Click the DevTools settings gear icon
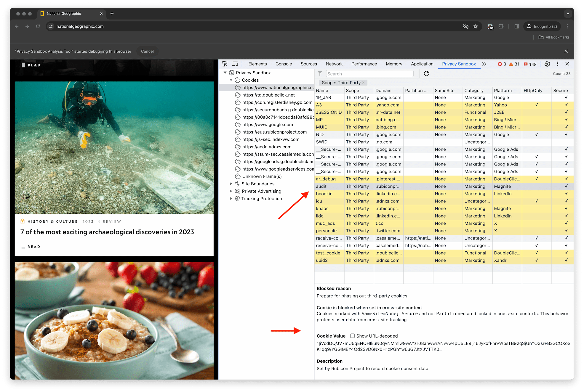584x392 pixels. (547, 64)
